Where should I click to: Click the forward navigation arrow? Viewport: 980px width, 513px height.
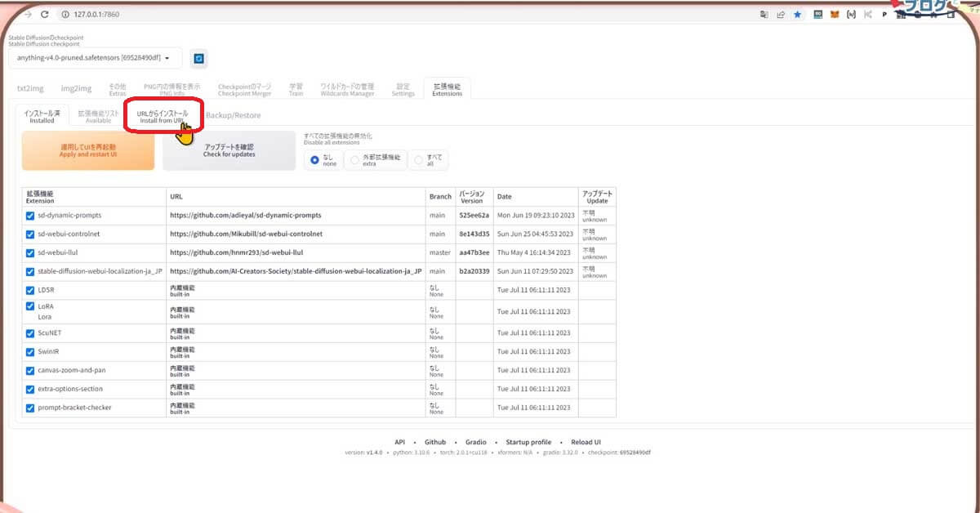click(29, 15)
